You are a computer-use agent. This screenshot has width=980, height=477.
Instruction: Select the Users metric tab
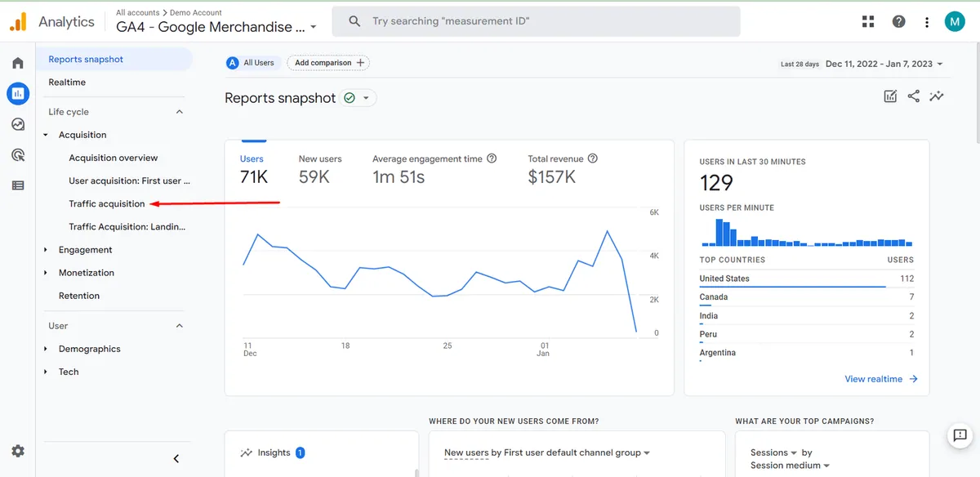click(255, 167)
